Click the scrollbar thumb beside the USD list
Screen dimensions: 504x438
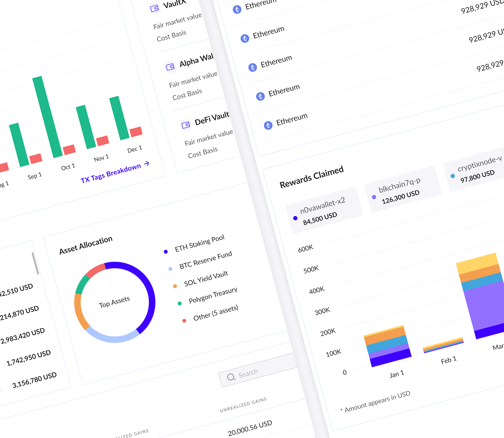[x=35, y=263]
